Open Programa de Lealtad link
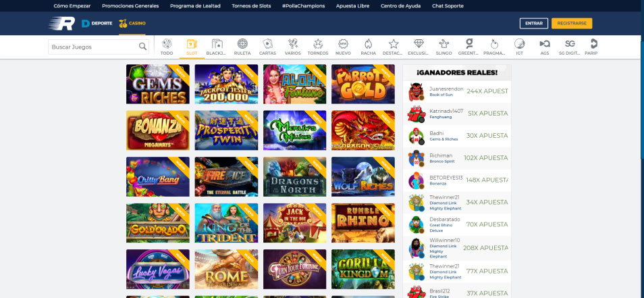 (195, 6)
